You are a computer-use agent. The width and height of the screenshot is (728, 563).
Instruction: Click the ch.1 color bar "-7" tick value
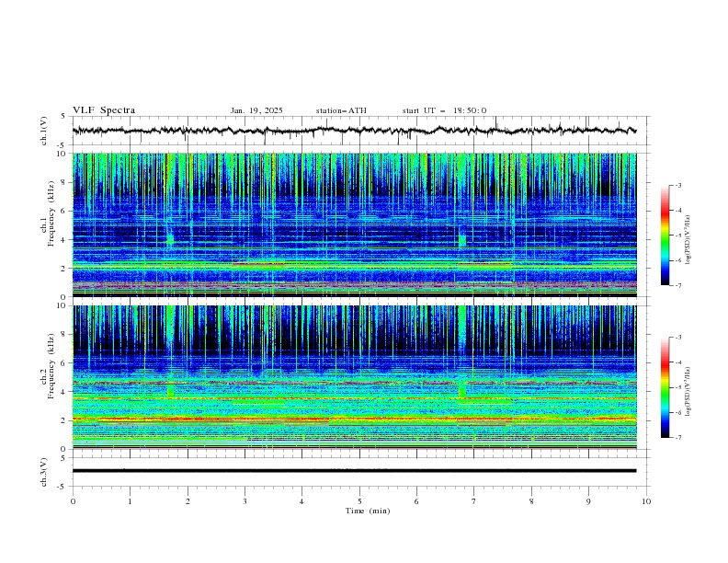point(678,285)
